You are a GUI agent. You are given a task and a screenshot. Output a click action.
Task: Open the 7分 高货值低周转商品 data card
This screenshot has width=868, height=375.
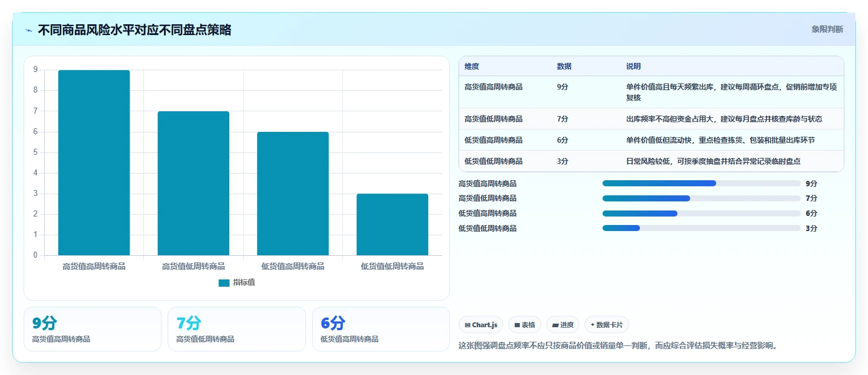(x=237, y=329)
